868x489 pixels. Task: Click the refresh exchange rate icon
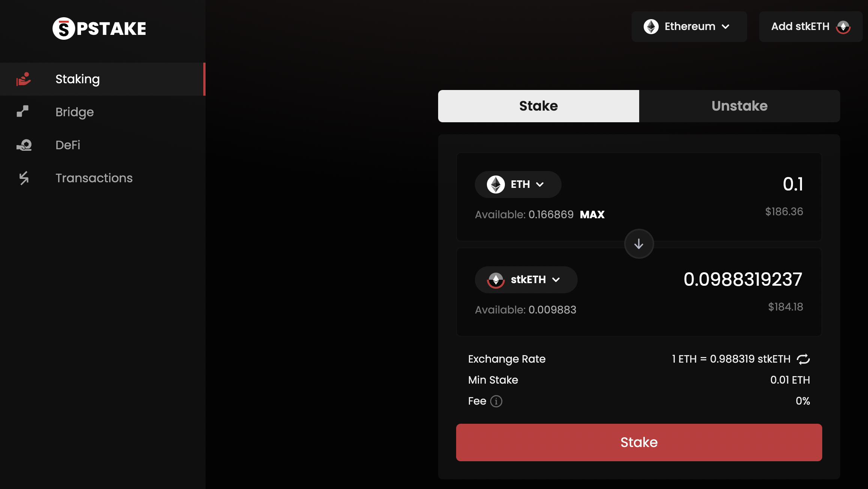pyautogui.click(x=804, y=358)
